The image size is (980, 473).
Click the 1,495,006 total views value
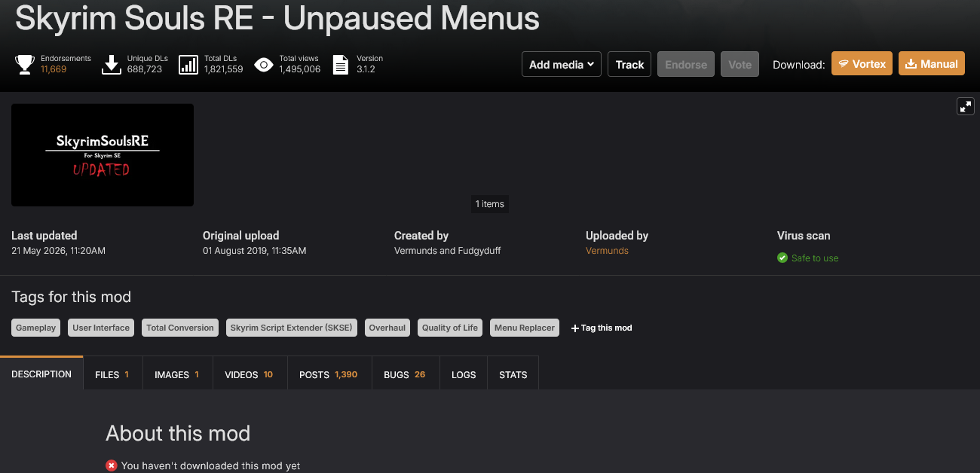(x=299, y=69)
